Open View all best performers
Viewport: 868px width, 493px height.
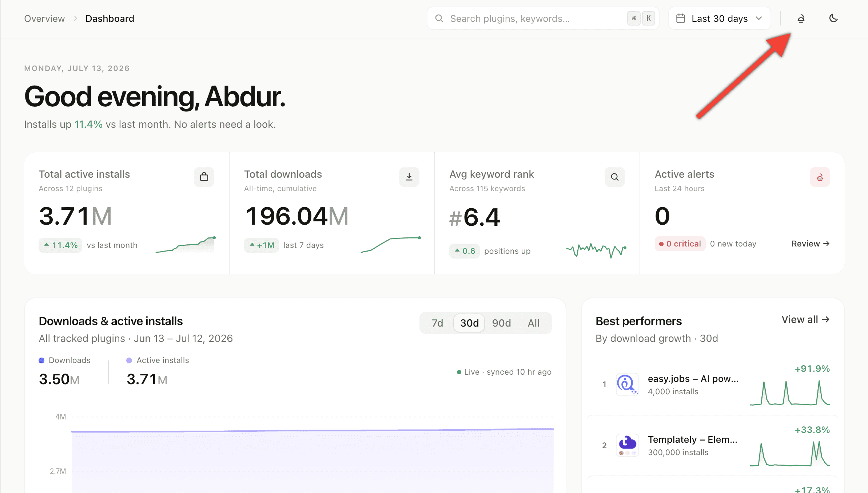coord(806,320)
